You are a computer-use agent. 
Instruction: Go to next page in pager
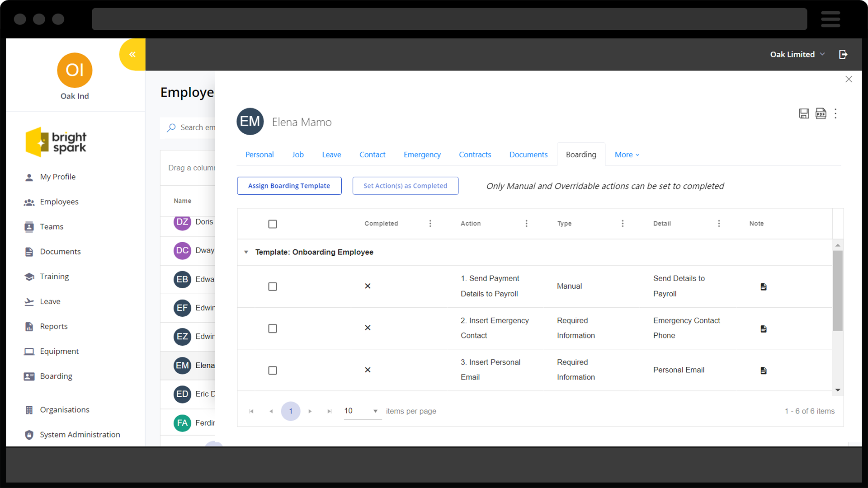point(310,411)
